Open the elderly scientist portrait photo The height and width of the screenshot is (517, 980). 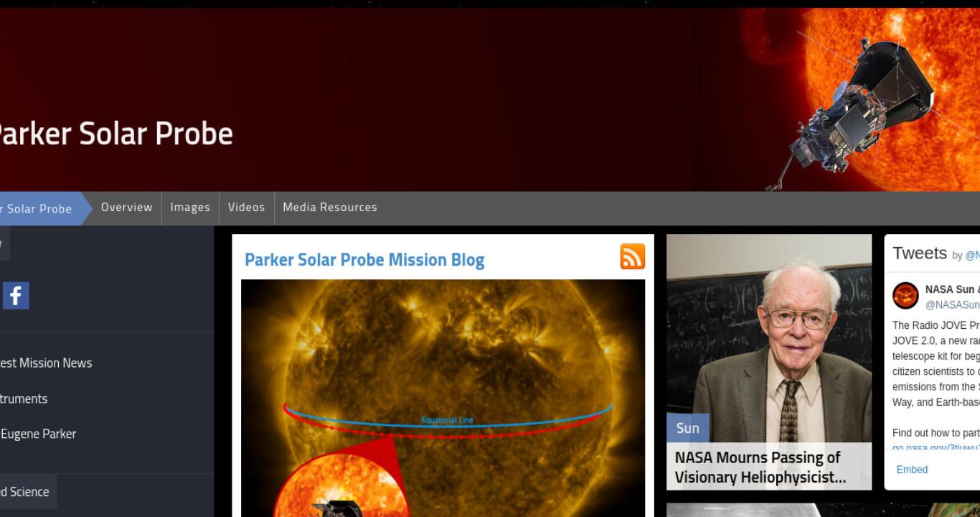pos(769,337)
